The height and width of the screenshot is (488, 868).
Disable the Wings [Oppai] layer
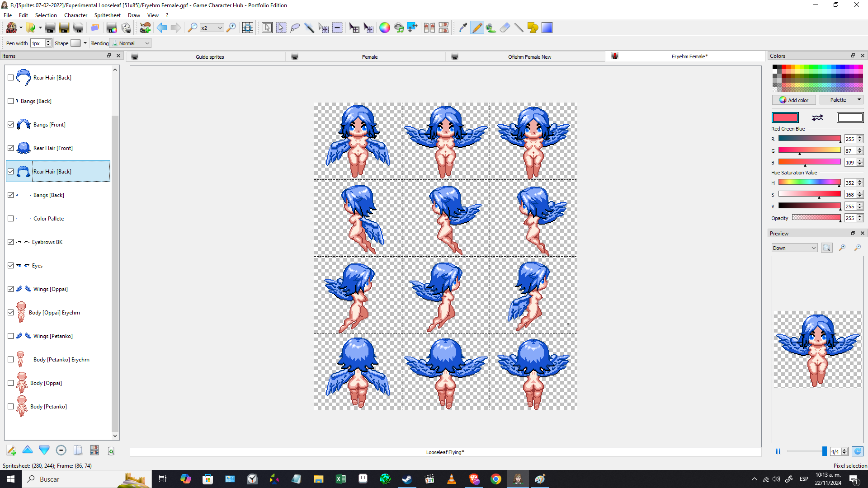(x=11, y=289)
